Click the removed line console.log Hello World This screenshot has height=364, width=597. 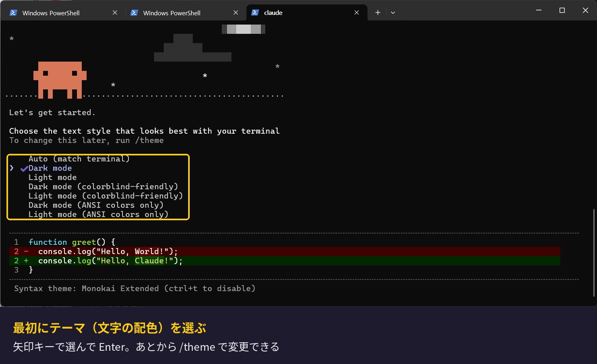tap(284, 251)
